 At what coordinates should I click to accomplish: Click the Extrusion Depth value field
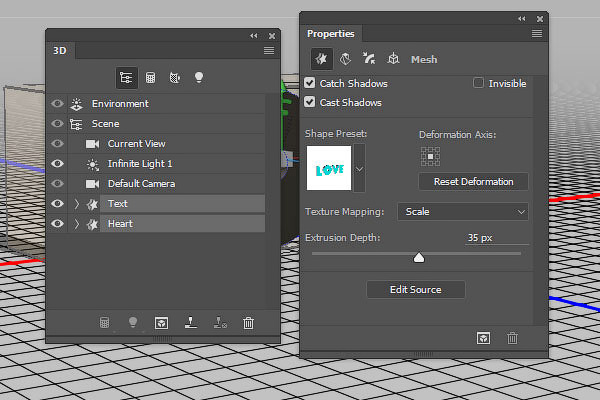497,238
